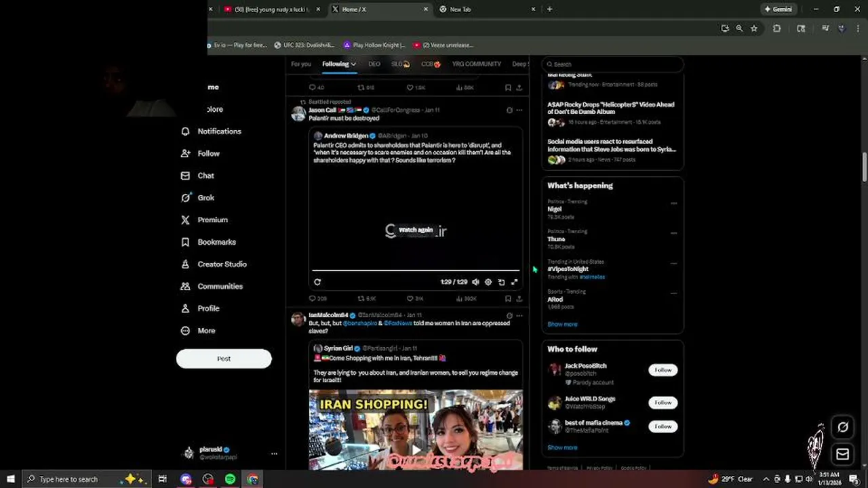Click the video progress bar
Image resolution: width=868 pixels, height=488 pixels.
[x=416, y=270]
